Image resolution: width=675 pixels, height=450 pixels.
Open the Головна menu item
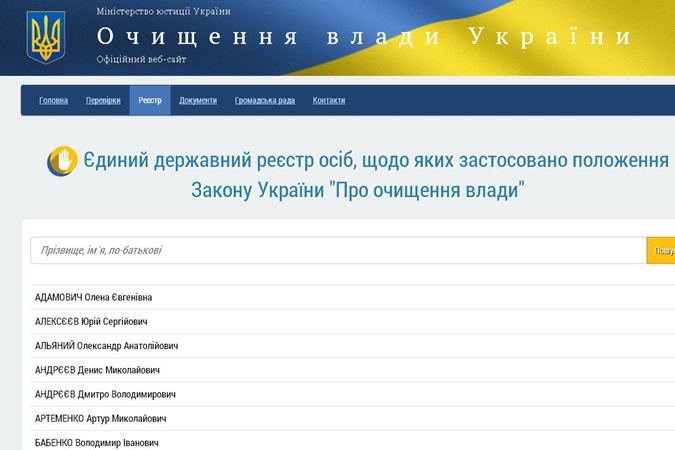(x=54, y=101)
